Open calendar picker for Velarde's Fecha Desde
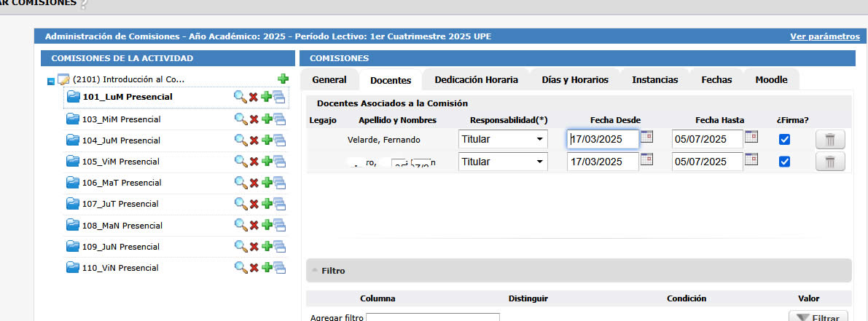Image resolution: width=868 pixels, height=321 pixels. pos(646,138)
